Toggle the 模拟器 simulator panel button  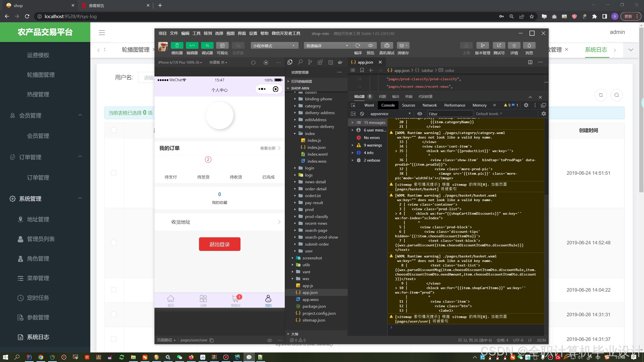[x=177, y=46]
